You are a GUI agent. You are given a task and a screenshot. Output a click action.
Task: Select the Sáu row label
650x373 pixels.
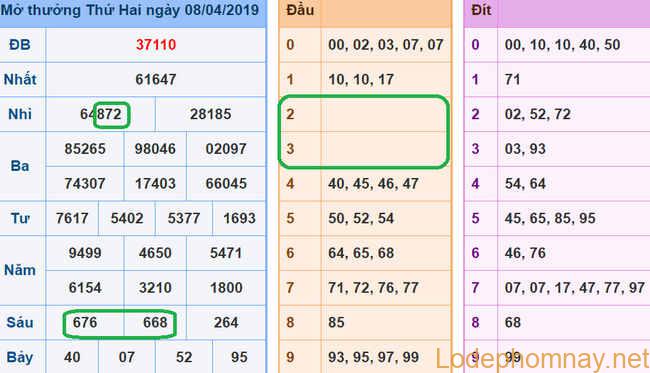coord(20,322)
